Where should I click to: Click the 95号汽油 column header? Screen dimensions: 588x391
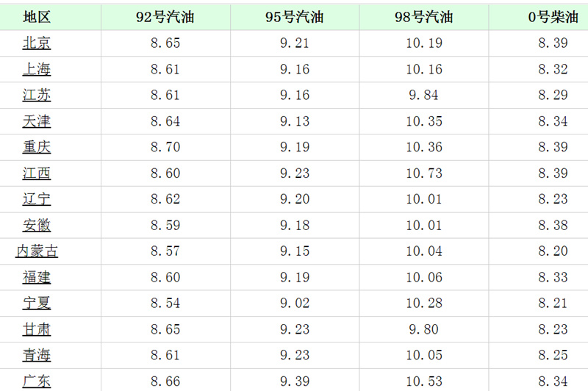pyautogui.click(x=295, y=17)
